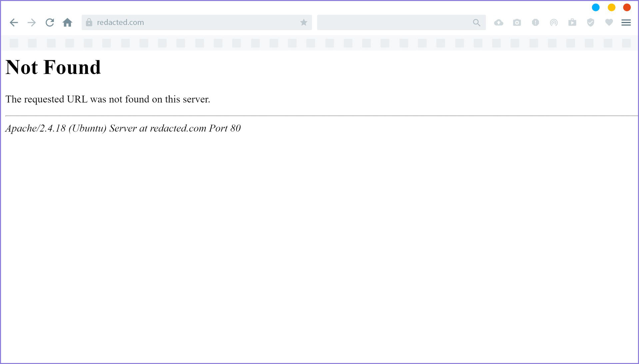Screen dimensions: 639x364
Task: Click inside the empty search field
Action: pyautogui.click(x=383, y=22)
